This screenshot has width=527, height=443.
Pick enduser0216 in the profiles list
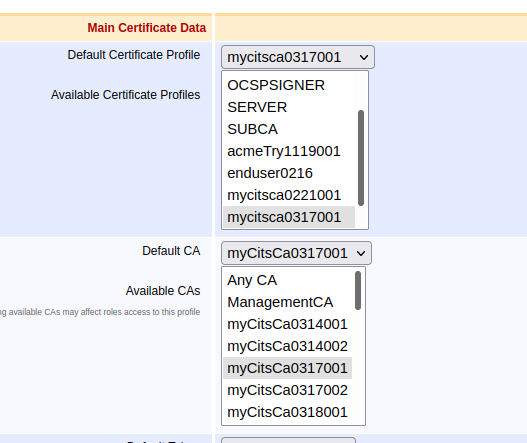[x=289, y=173]
